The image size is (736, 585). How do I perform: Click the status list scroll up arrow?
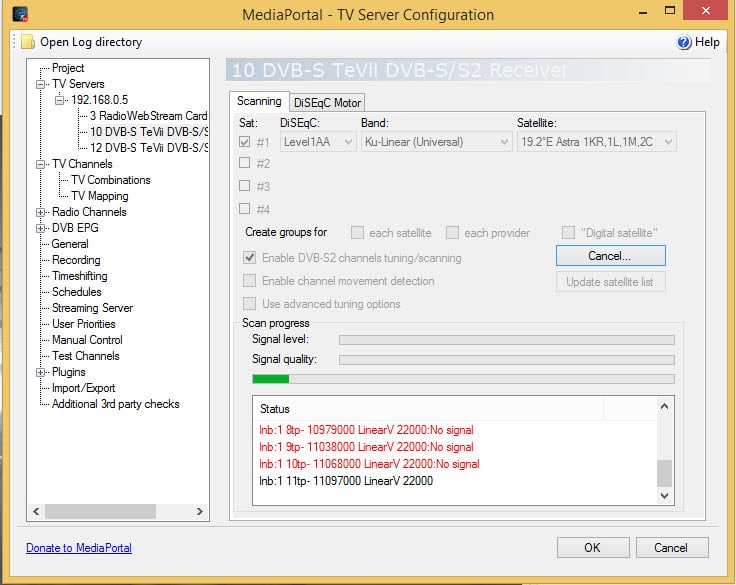(x=664, y=407)
